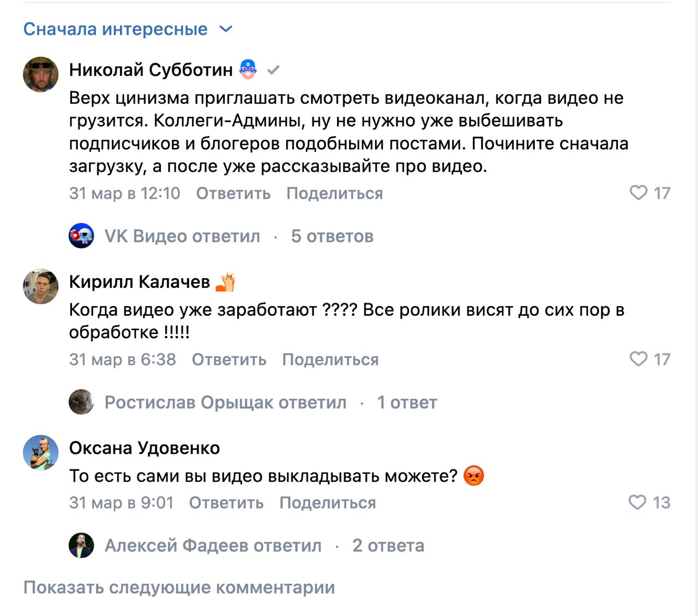This screenshot has width=698, height=616.
Task: Click the mask emoji badge beside Николай Субботин
Action: pos(248,69)
